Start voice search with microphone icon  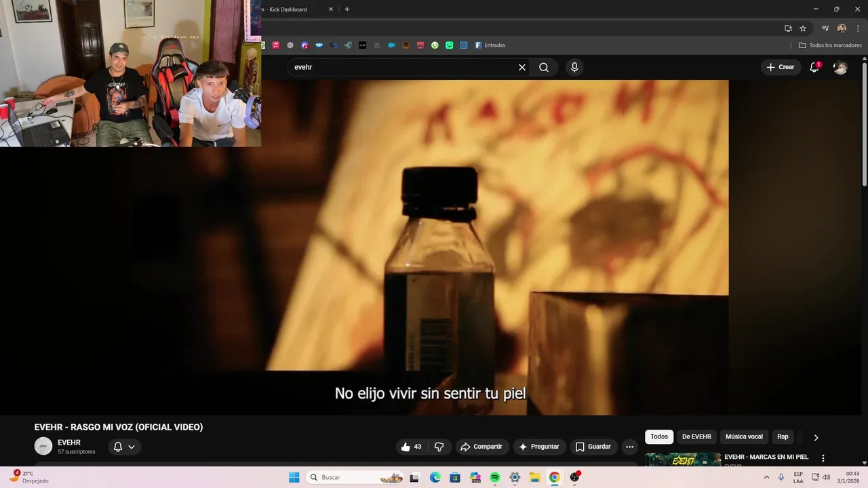point(574,67)
